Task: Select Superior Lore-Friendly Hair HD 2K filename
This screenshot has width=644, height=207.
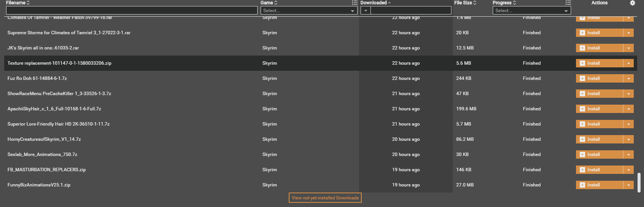Action: coord(59,124)
